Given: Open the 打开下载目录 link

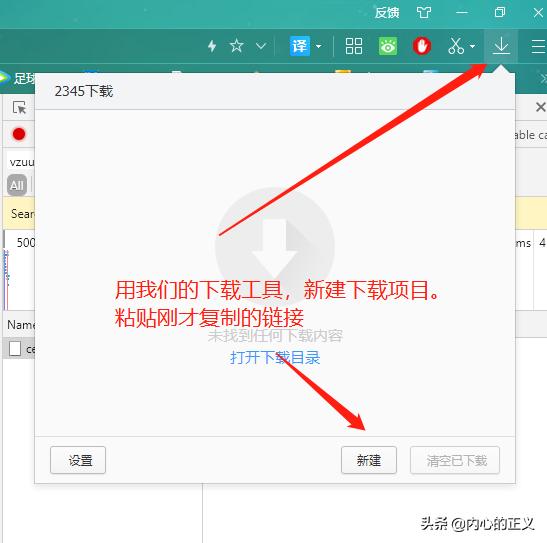Looking at the screenshot, I should click(275, 357).
